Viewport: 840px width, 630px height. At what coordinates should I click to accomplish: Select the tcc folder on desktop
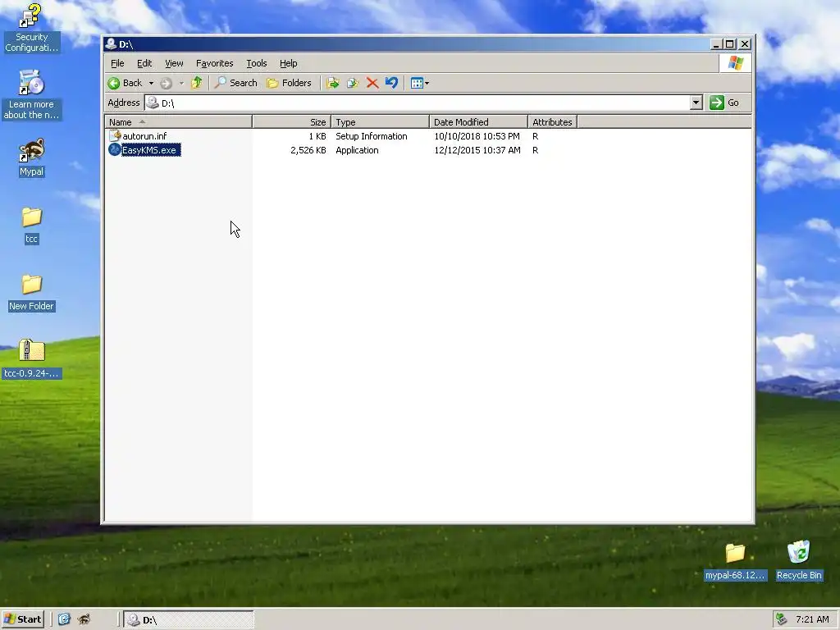(31, 226)
